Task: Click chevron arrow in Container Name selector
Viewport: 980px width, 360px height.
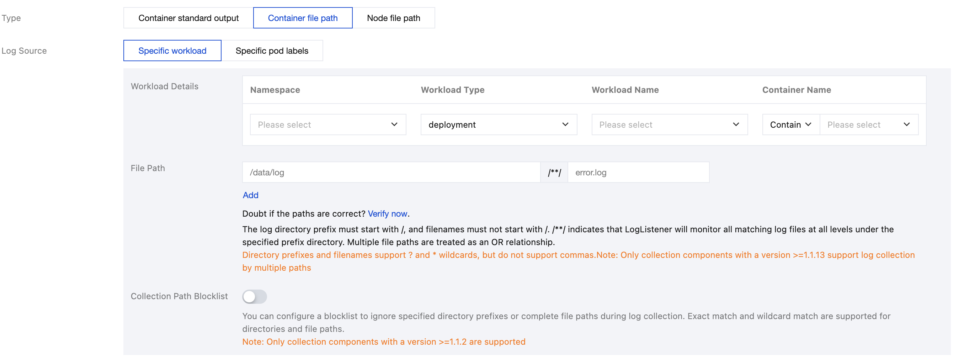Action: pyautogui.click(x=907, y=125)
